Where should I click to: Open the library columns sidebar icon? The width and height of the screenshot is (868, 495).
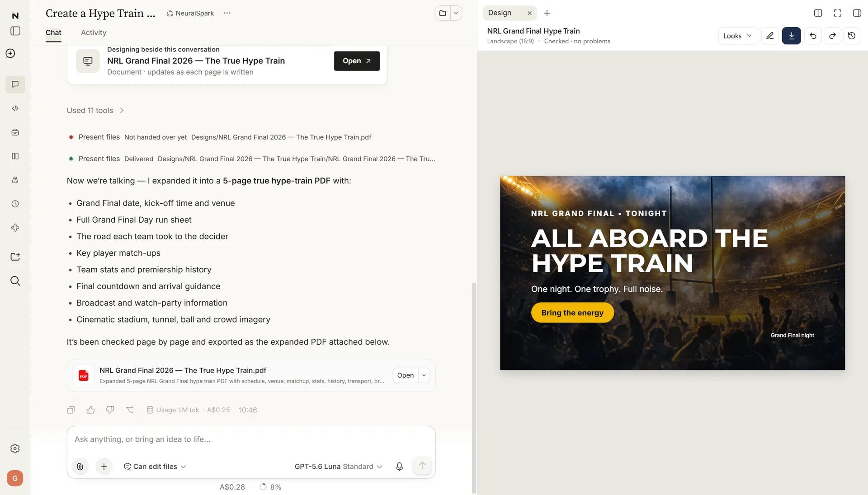click(x=15, y=156)
